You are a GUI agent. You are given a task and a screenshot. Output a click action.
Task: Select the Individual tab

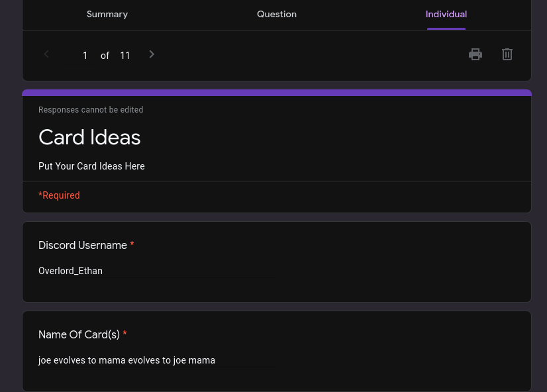446,14
